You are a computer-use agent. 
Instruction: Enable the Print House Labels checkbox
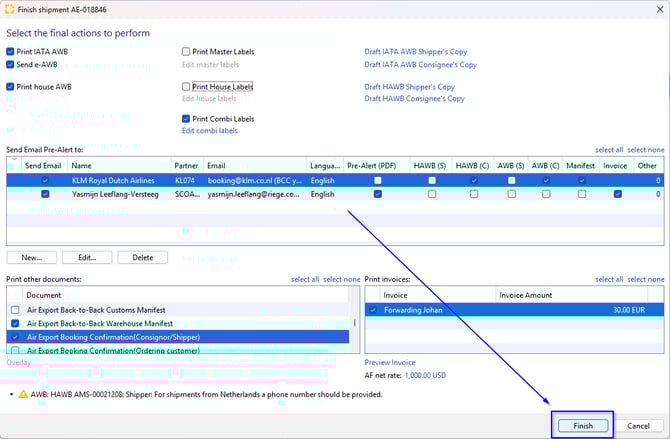pyautogui.click(x=186, y=87)
